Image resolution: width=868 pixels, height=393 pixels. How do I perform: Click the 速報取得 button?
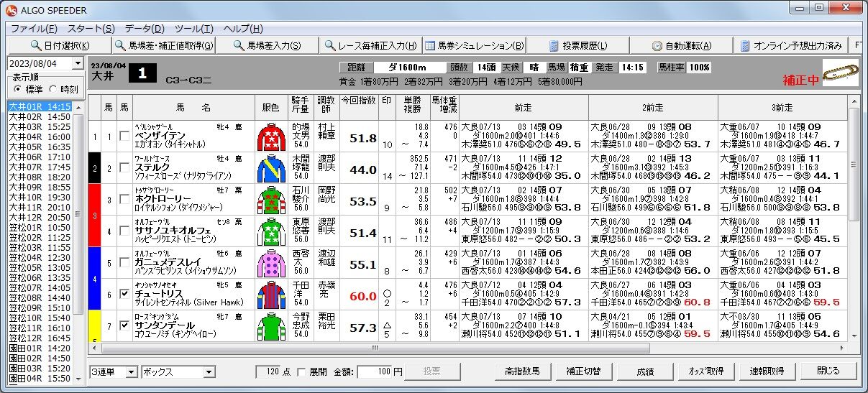(767, 371)
